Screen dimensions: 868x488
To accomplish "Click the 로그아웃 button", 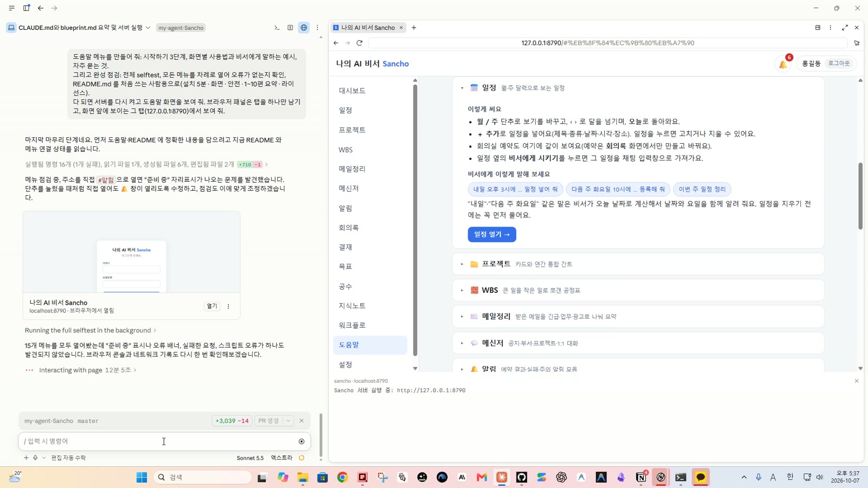I will (839, 63).
